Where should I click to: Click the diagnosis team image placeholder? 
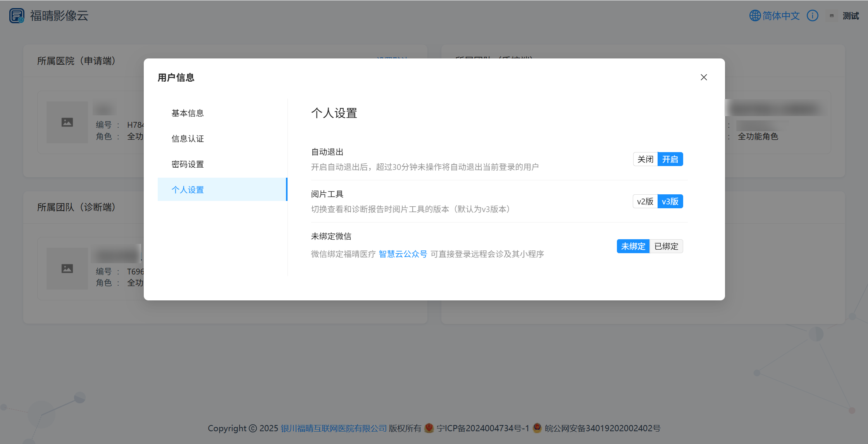(67, 269)
